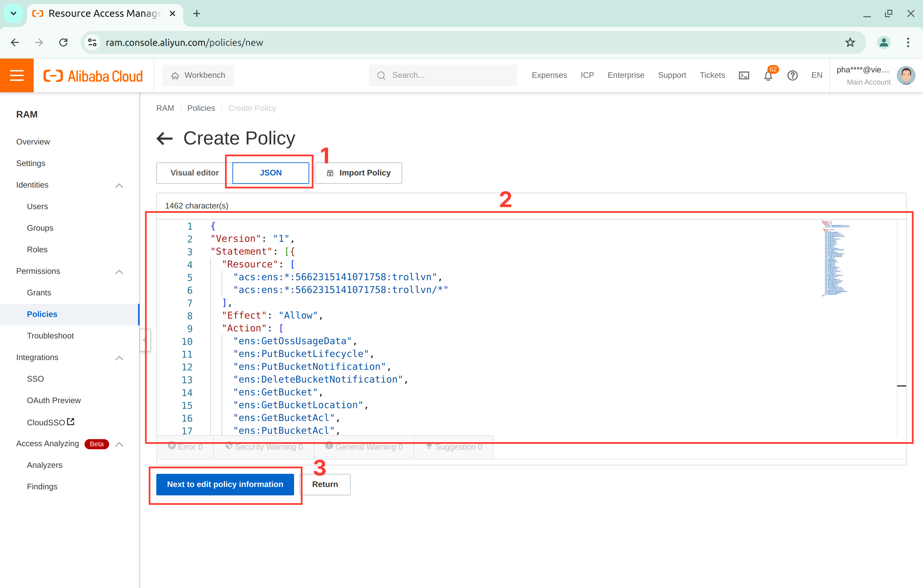
Task: View site information icon in address bar
Action: [x=92, y=42]
